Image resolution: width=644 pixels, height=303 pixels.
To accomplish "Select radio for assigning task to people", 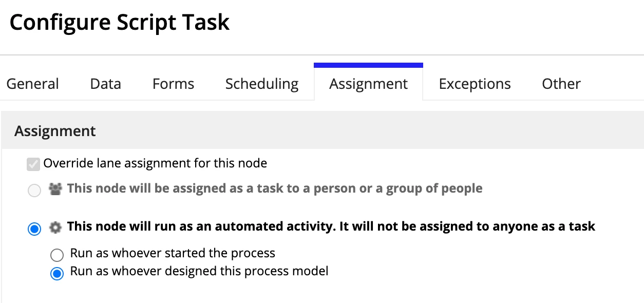I will (34, 191).
